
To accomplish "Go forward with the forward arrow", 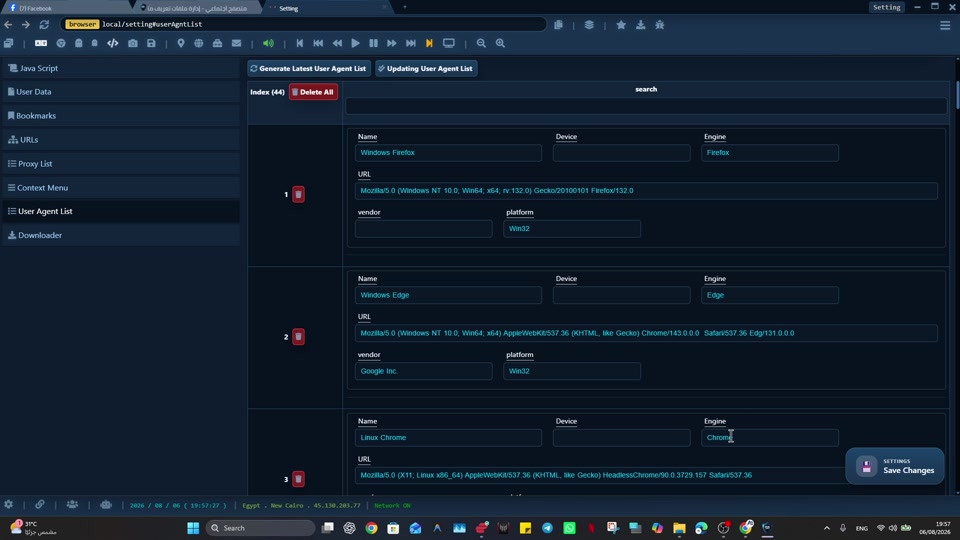I will (26, 24).
